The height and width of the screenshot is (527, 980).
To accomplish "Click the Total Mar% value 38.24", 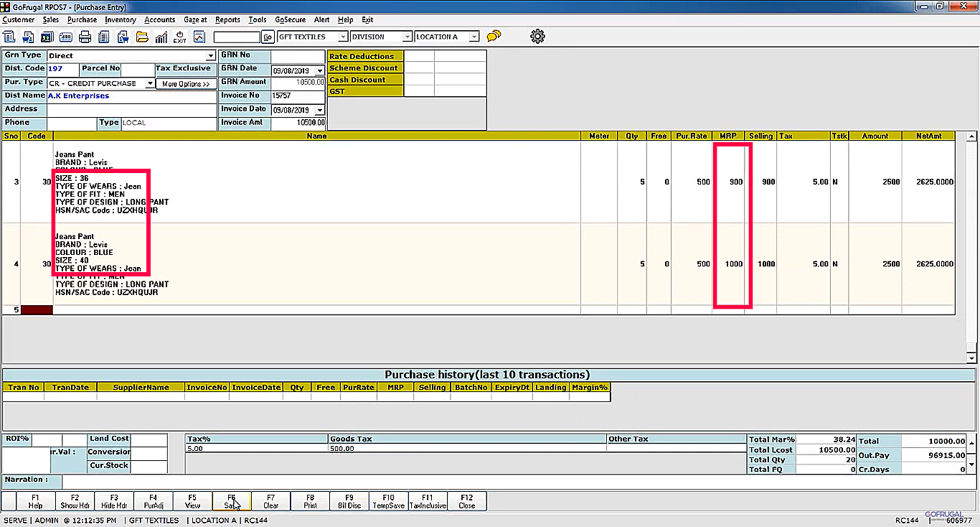I will (826, 439).
